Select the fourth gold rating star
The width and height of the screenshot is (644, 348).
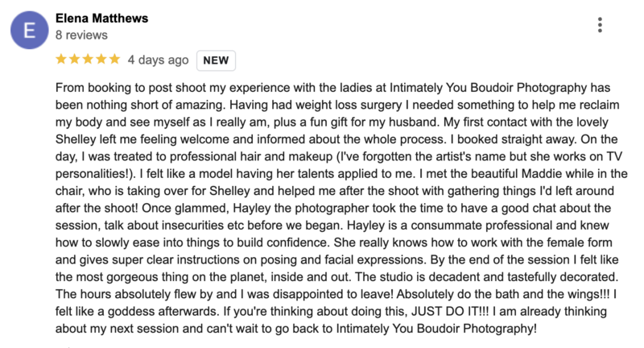(x=101, y=59)
